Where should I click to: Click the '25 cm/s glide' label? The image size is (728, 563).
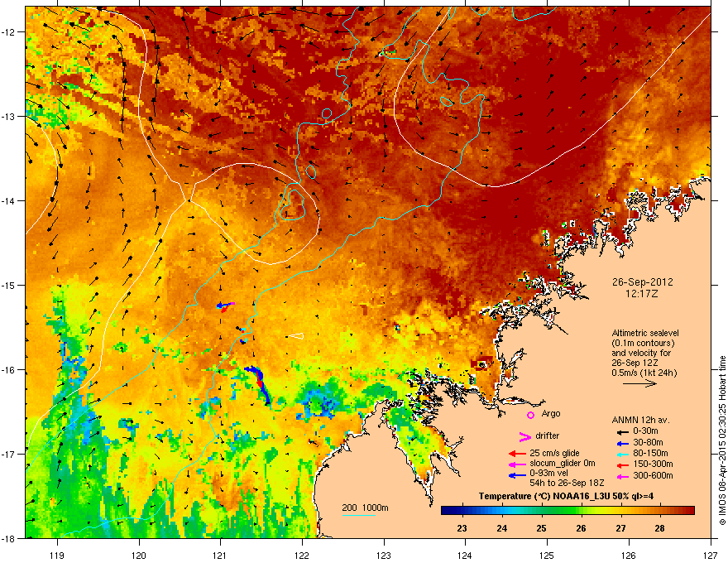(x=554, y=453)
